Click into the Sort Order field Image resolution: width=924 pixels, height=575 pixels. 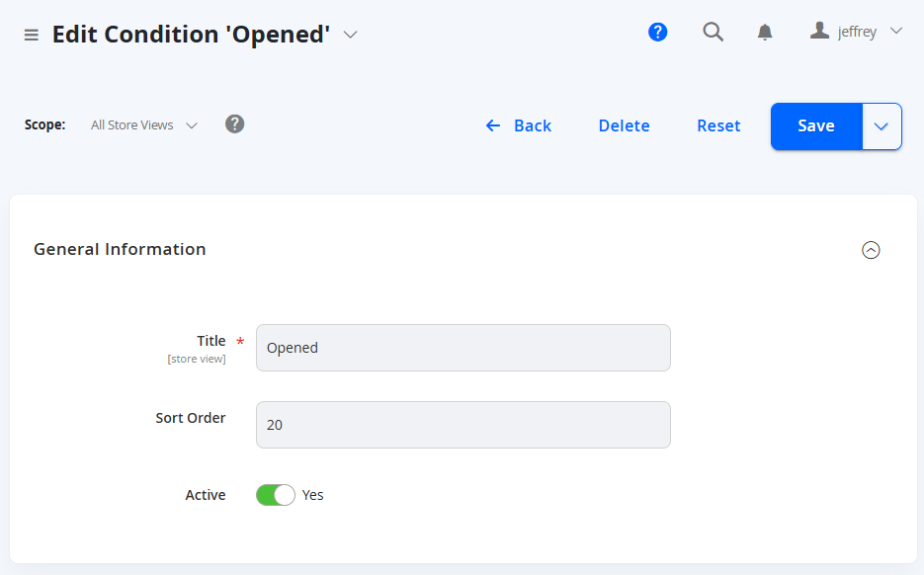tap(463, 425)
